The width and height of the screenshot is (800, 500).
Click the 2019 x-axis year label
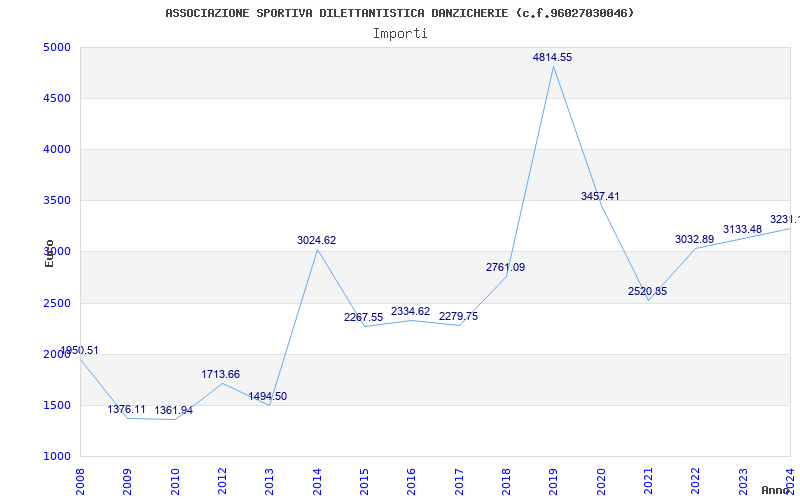click(554, 482)
